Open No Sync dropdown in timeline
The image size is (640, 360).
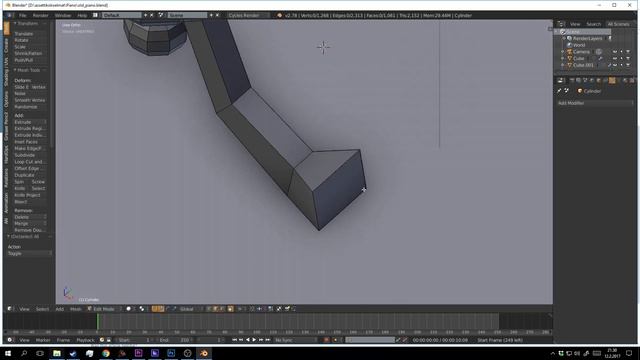coord(296,340)
